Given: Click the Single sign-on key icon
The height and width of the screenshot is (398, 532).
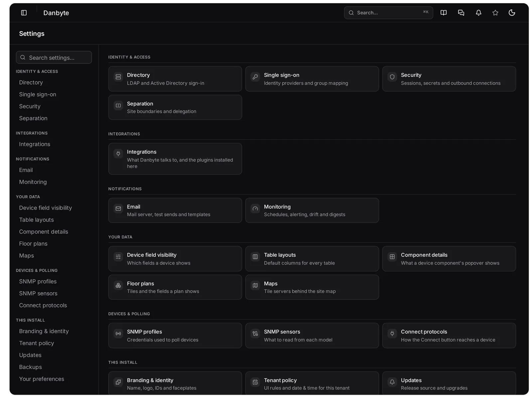Looking at the screenshot, I should click(x=255, y=77).
